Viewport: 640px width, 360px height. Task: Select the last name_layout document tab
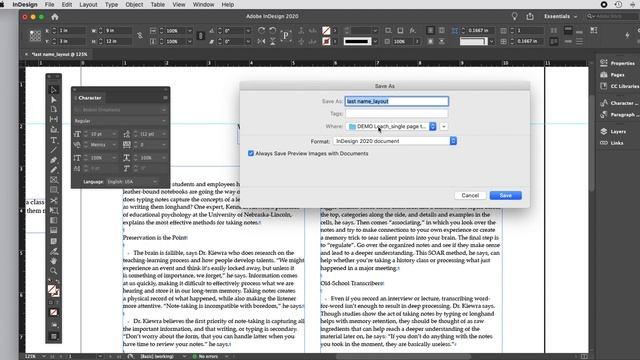59,54
